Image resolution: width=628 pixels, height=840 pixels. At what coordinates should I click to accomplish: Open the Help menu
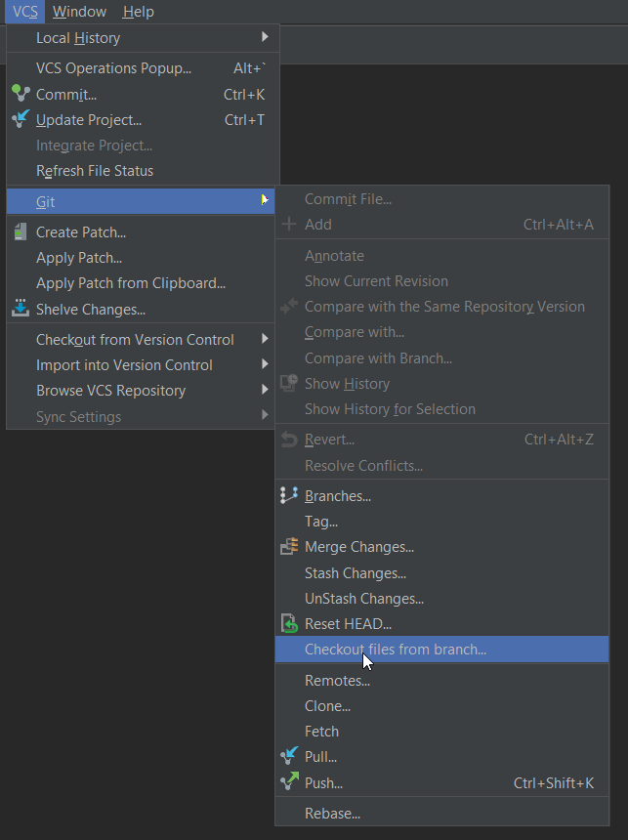tap(139, 12)
